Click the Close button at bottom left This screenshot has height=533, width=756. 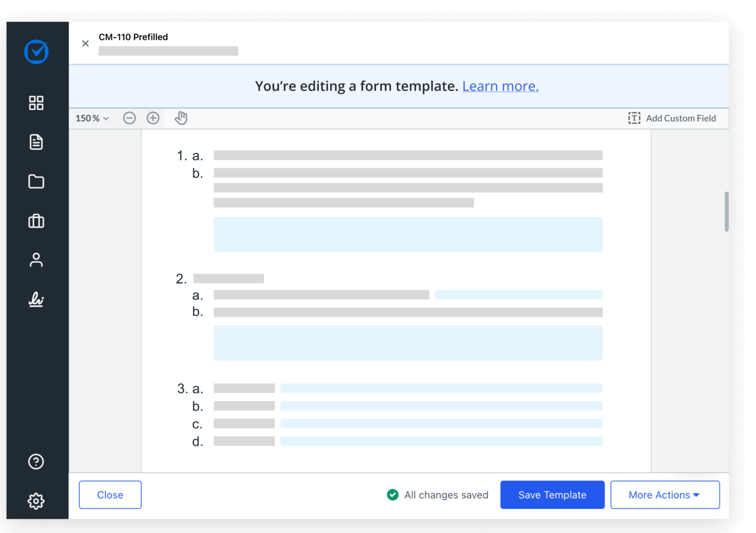(110, 495)
